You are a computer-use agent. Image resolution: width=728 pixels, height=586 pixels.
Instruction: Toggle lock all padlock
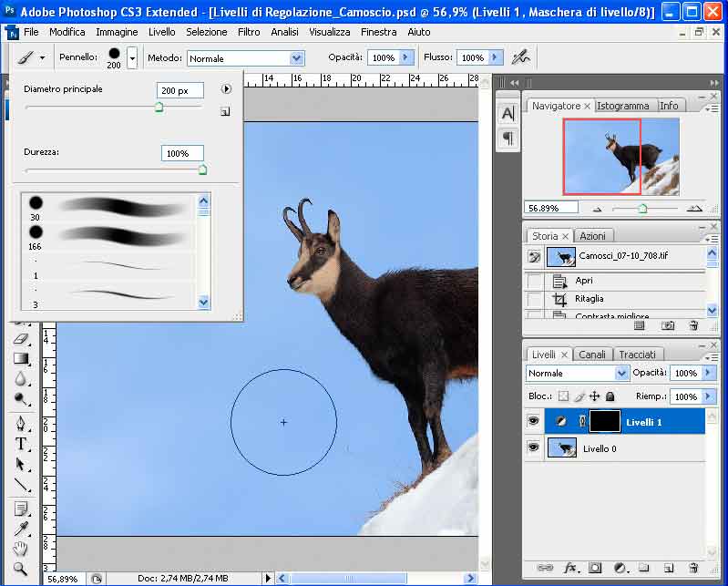tap(610, 396)
